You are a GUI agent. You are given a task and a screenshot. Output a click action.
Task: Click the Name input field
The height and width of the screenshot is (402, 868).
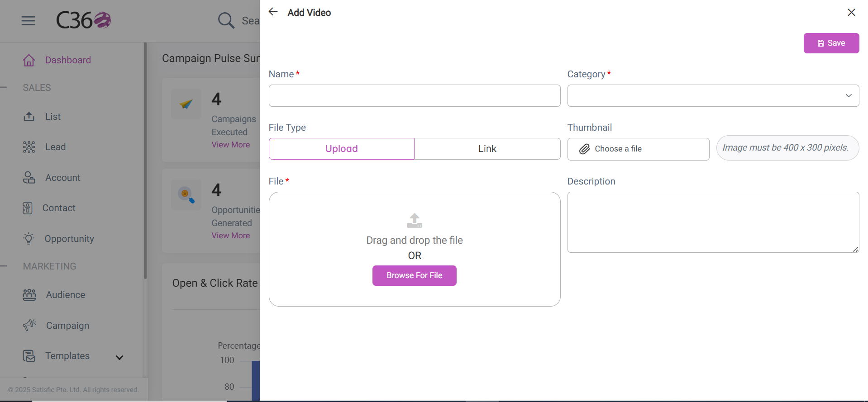tap(415, 95)
